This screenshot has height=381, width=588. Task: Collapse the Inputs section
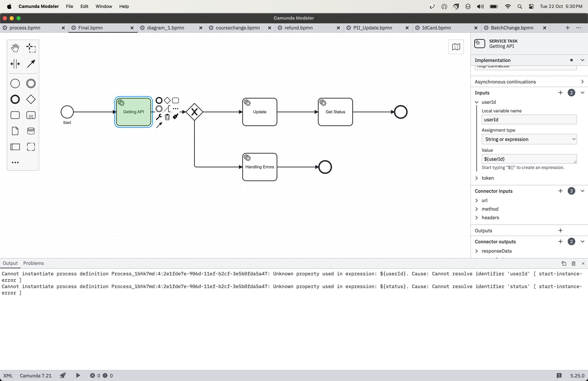coord(582,93)
